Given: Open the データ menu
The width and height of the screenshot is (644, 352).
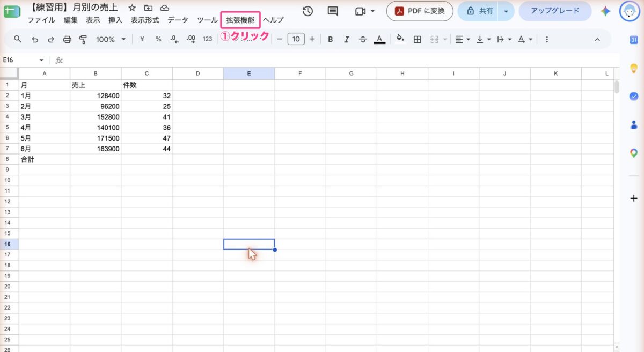Looking at the screenshot, I should (x=178, y=20).
